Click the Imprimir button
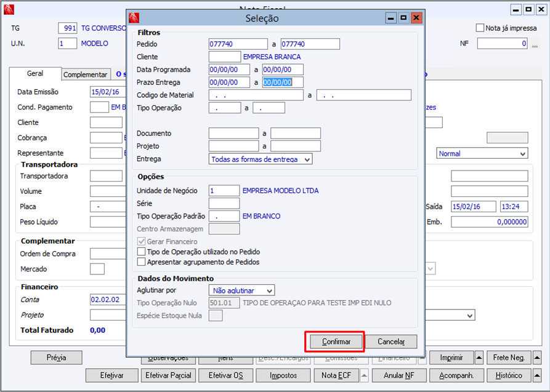The width and height of the screenshot is (550, 392). (x=451, y=358)
